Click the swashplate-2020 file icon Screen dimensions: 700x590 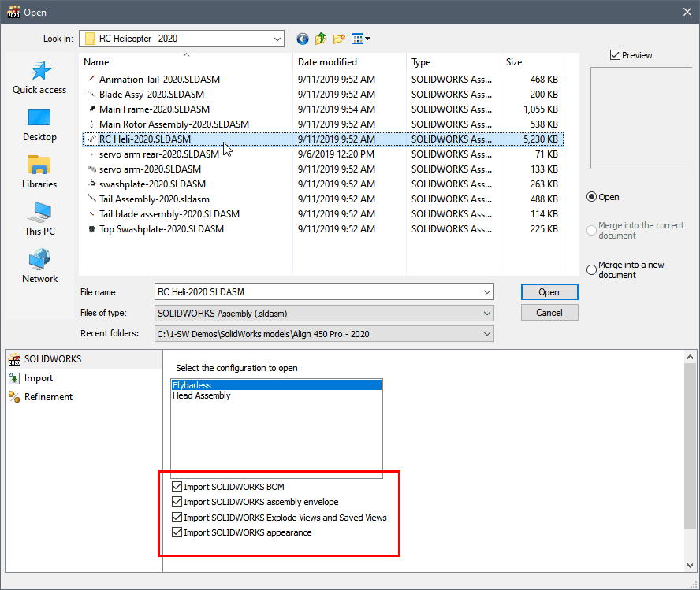point(91,184)
